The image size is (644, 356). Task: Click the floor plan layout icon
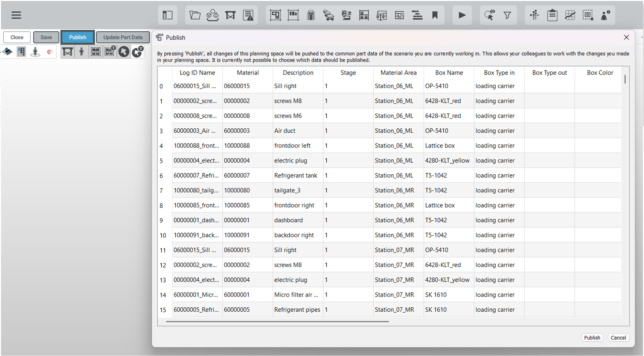[x=275, y=15]
